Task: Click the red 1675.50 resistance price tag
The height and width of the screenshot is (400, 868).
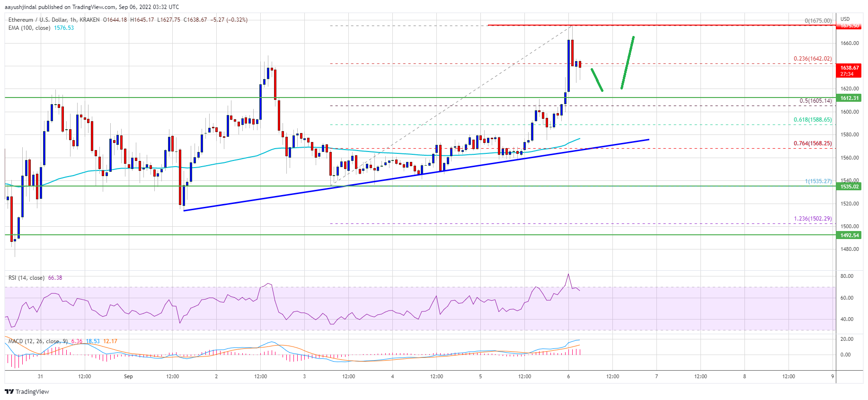Action: pyautogui.click(x=849, y=26)
